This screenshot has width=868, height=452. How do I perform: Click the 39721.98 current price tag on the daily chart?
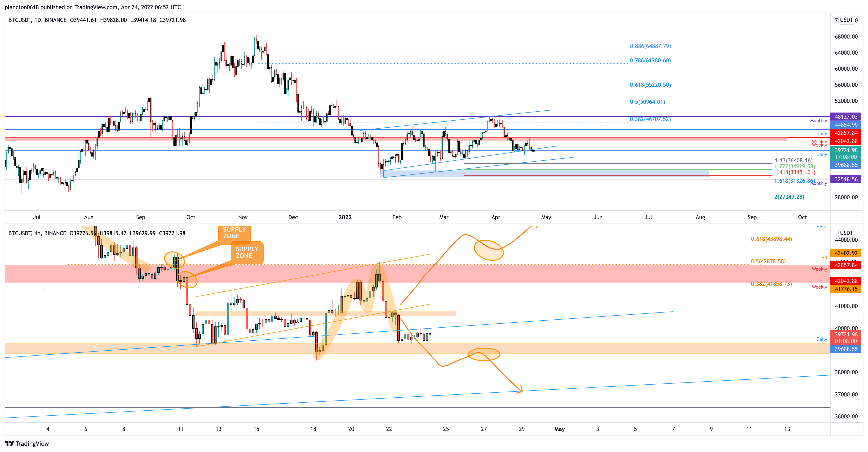click(x=846, y=153)
